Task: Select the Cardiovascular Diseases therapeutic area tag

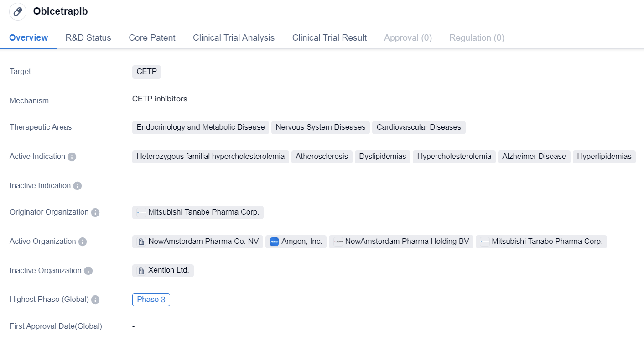Action: [418, 127]
